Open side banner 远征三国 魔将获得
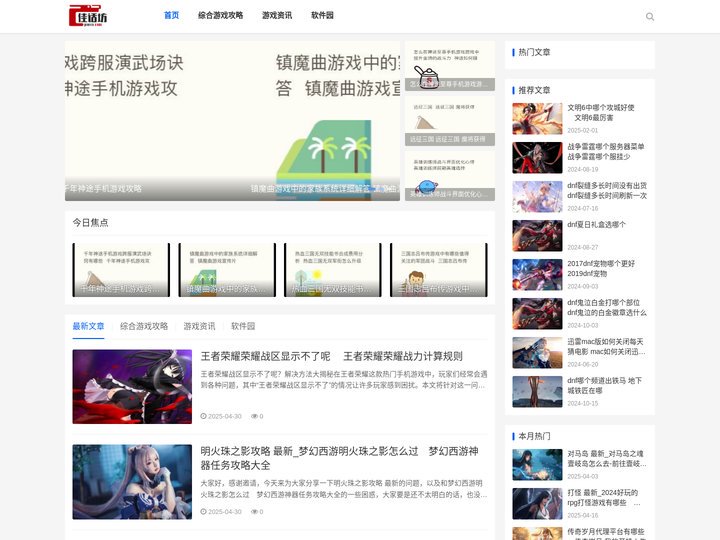The width and height of the screenshot is (720, 540). pos(450,121)
